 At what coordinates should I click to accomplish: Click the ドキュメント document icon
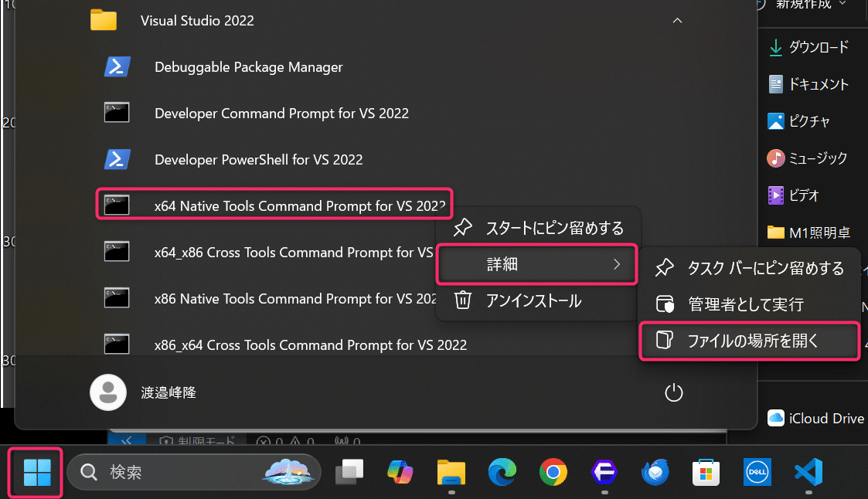[x=776, y=84]
